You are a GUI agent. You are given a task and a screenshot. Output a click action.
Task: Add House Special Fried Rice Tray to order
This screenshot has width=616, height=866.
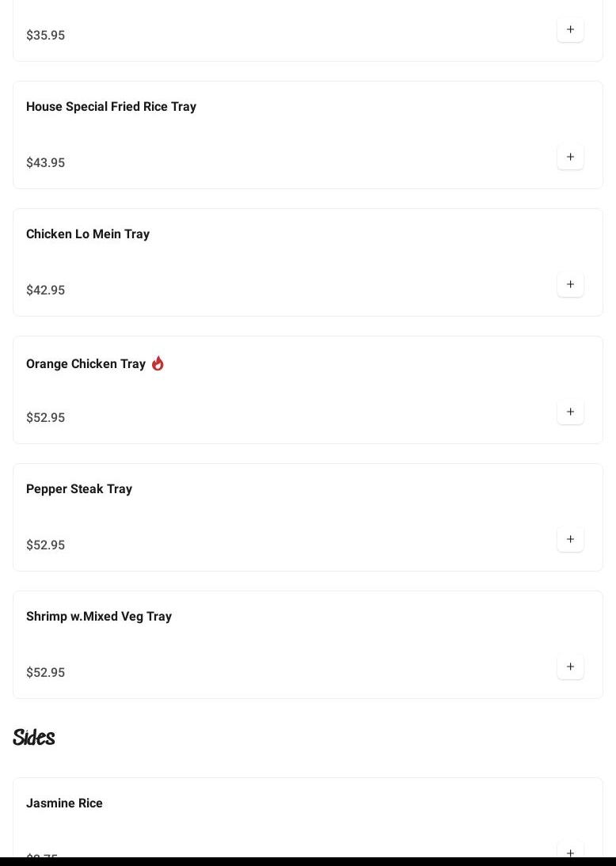[x=570, y=158]
